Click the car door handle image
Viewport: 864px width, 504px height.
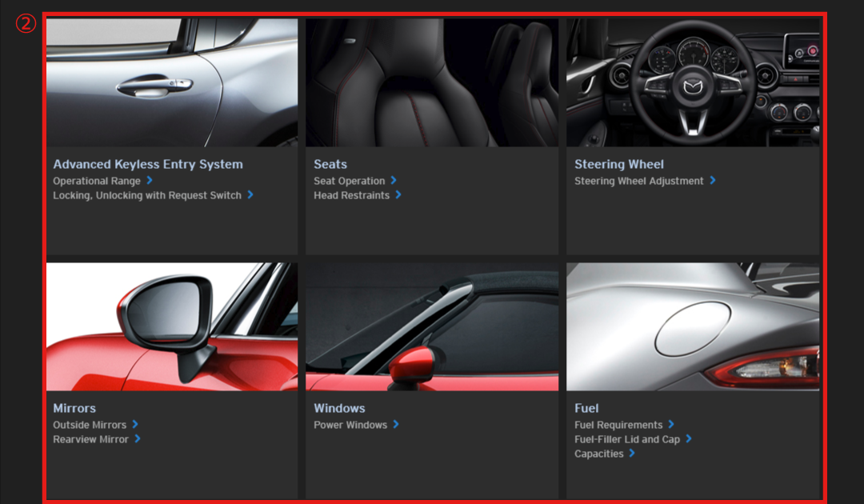(172, 82)
